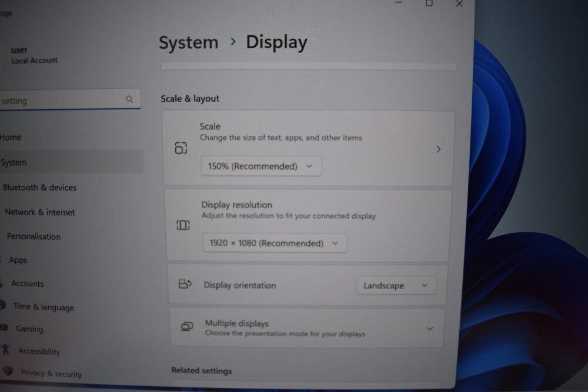The height and width of the screenshot is (392, 588).
Task: Click the Scale & layout heading
Action: pyautogui.click(x=190, y=99)
